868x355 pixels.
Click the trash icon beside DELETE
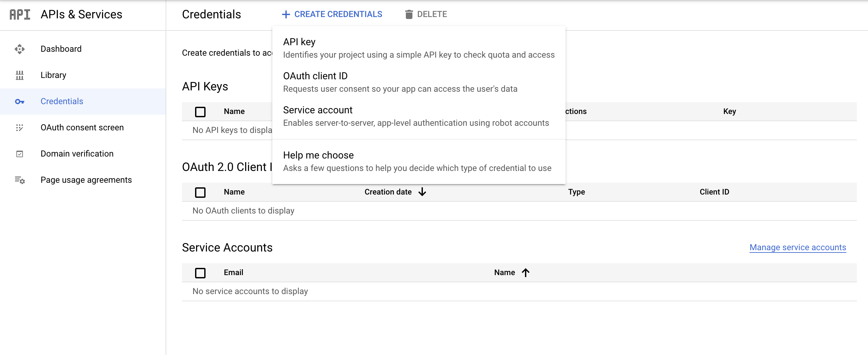409,14
